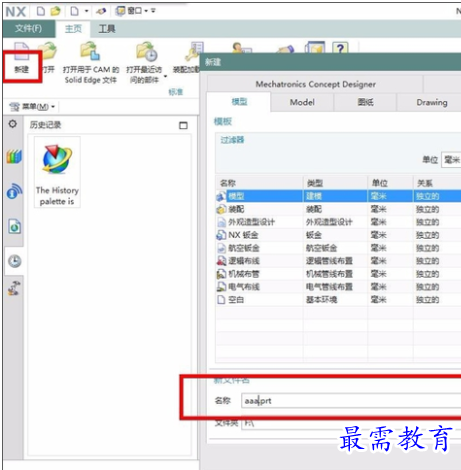The width and height of the screenshot is (461, 470).
Task: Click the 外观造型设计 template row icon
Action: [221, 222]
